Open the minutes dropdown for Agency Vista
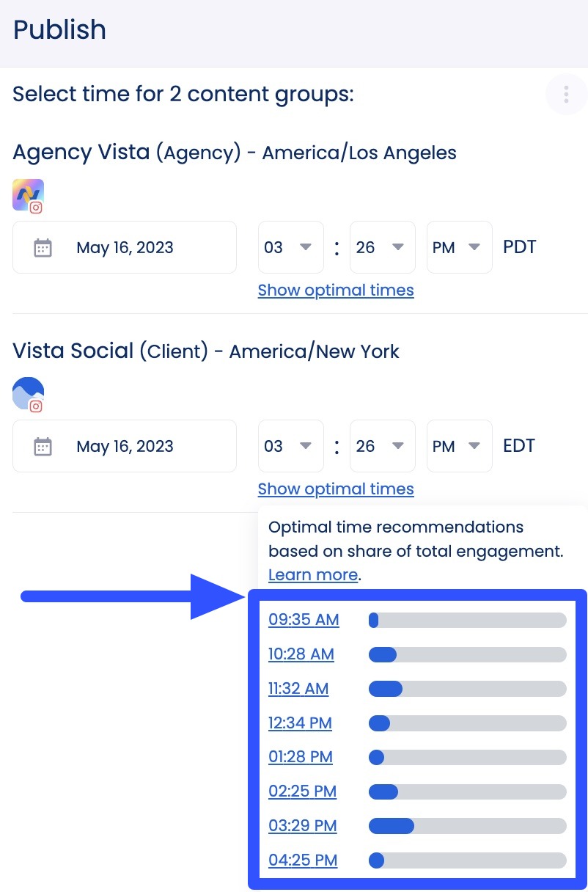 [382, 247]
